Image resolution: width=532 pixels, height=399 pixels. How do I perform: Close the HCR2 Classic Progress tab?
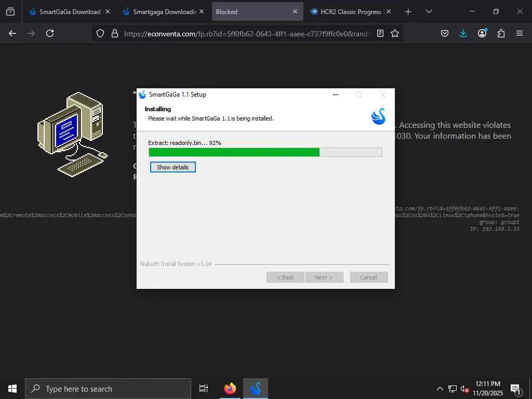point(389,11)
